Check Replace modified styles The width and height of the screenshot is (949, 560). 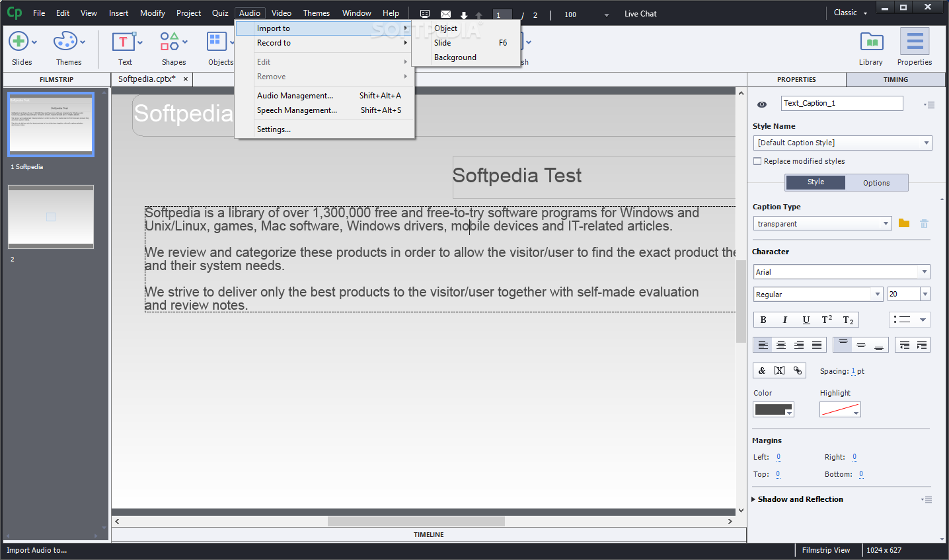[757, 161]
